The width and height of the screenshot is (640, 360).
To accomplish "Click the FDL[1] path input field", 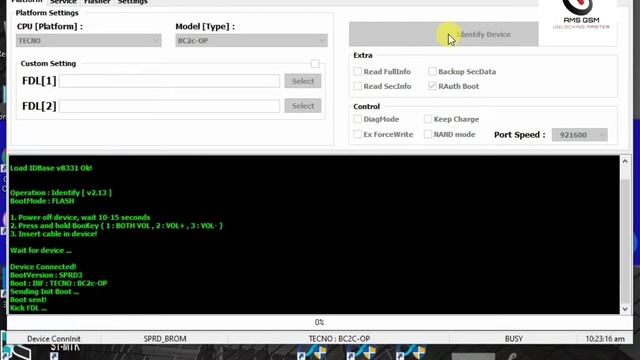I will [x=169, y=81].
